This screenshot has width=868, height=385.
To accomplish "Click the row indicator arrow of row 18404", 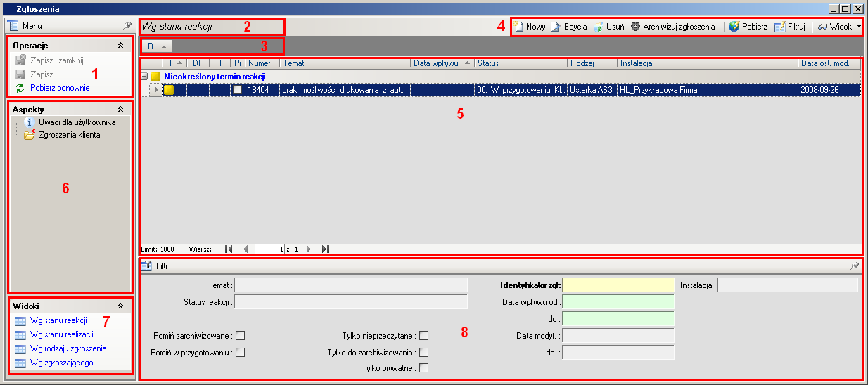I will [x=156, y=90].
